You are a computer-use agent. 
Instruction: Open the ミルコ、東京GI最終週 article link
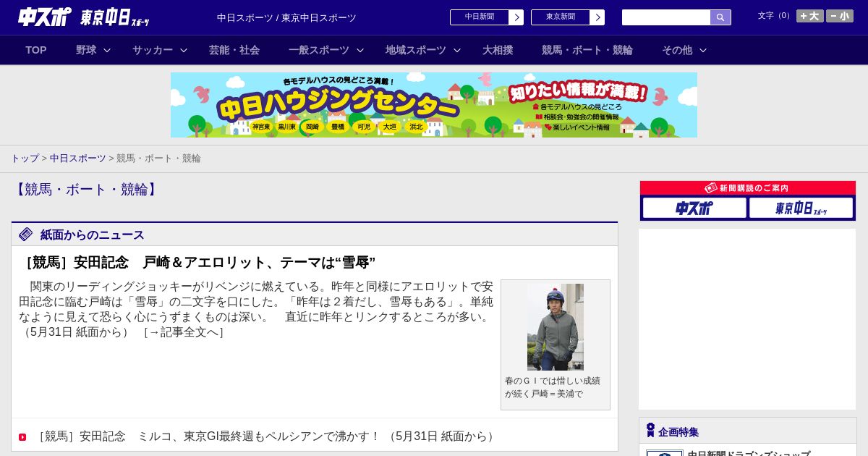tap(265, 436)
